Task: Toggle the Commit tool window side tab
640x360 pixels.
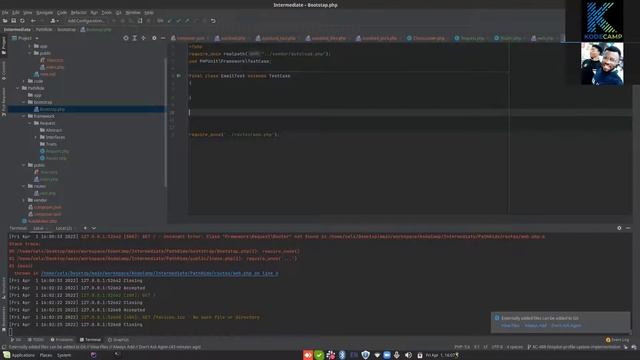Action: click(4, 70)
